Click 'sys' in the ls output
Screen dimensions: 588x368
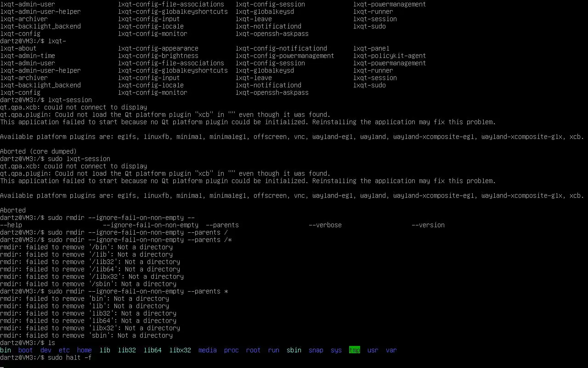pos(336,350)
